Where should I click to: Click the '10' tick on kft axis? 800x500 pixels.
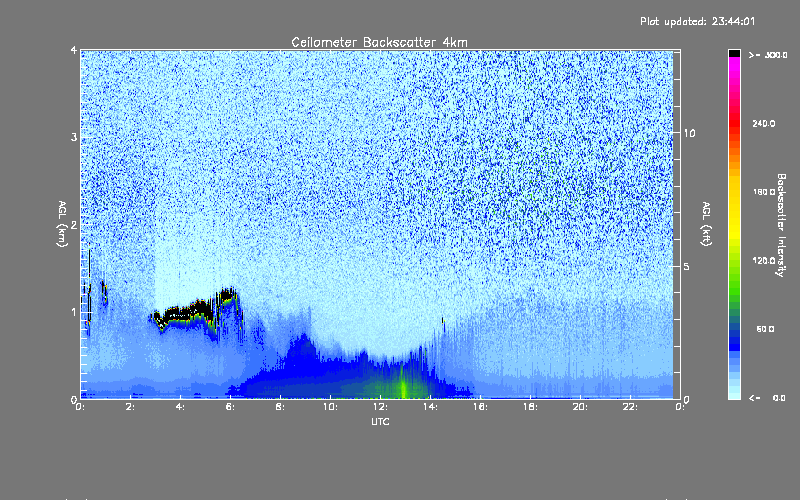pyautogui.click(x=689, y=133)
